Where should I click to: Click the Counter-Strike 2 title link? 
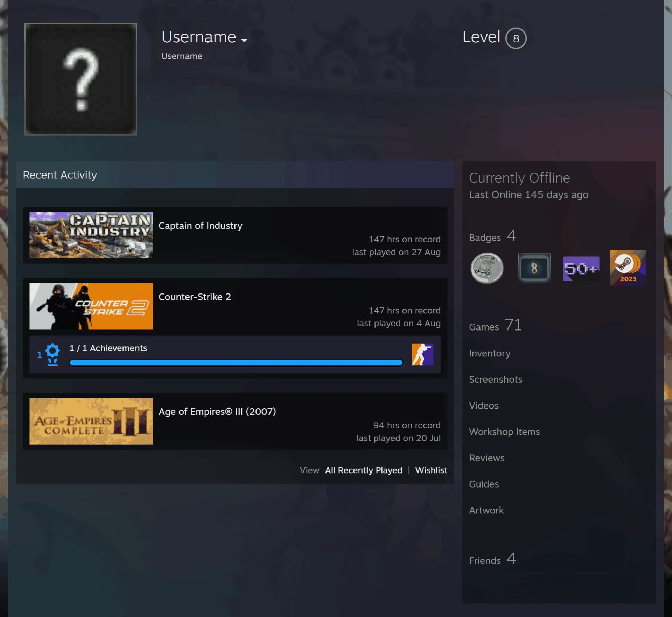(195, 297)
